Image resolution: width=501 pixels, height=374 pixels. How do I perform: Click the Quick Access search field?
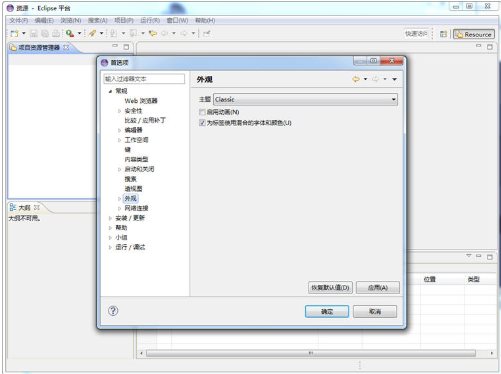pos(416,34)
